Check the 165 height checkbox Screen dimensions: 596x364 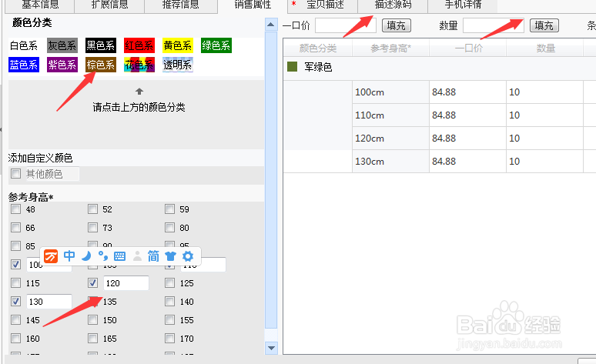click(92, 338)
